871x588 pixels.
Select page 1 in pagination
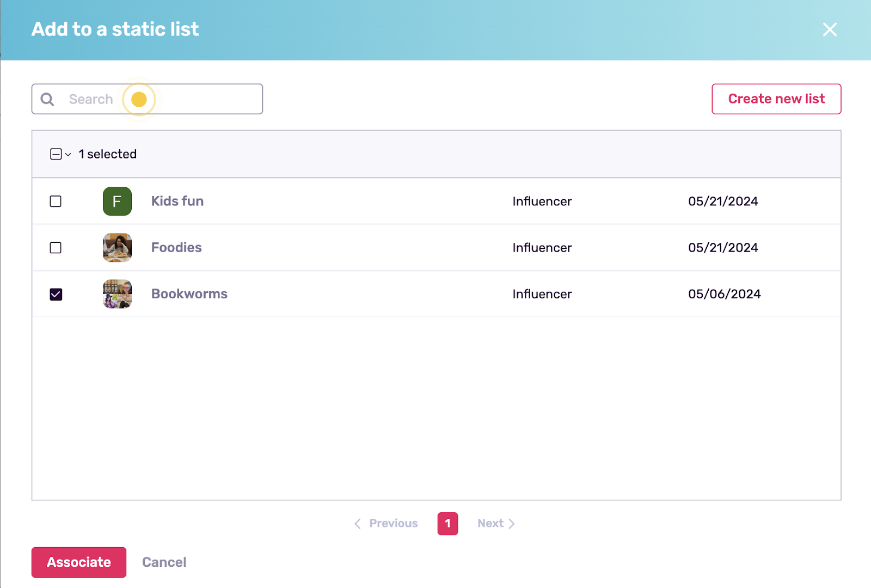tap(447, 524)
